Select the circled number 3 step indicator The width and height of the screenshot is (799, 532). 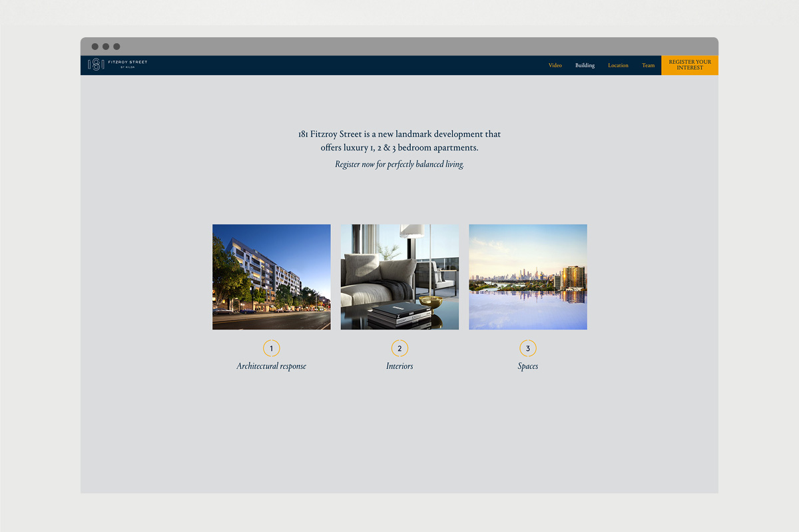click(x=527, y=348)
